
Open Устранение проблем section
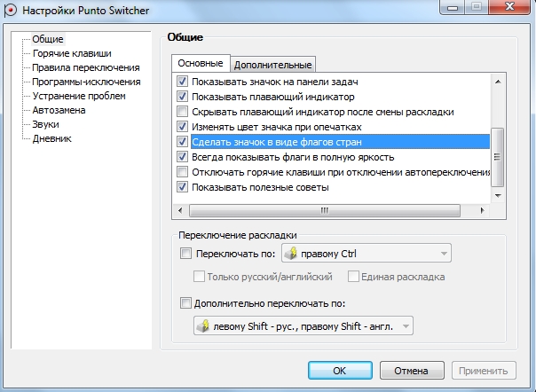click(x=79, y=96)
